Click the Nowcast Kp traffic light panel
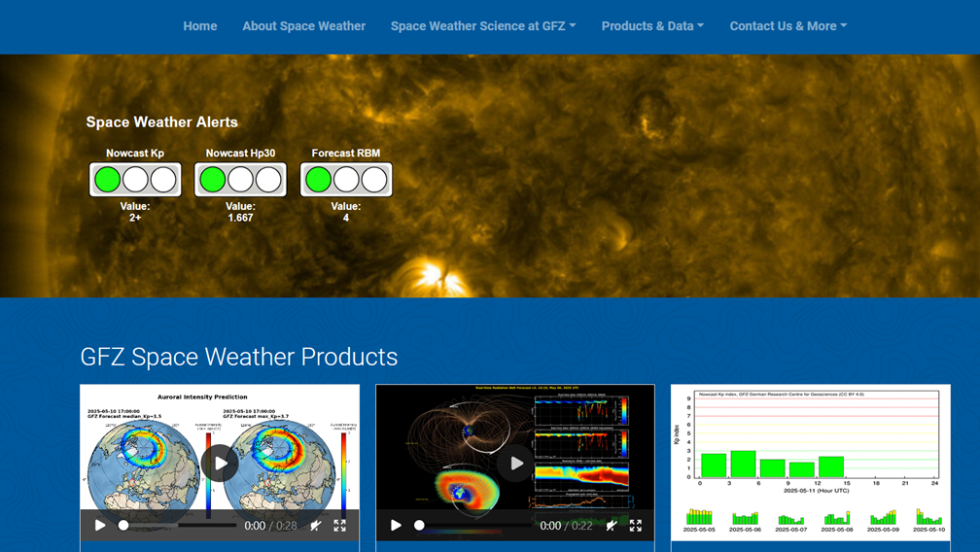This screenshot has height=552, width=980. [135, 179]
